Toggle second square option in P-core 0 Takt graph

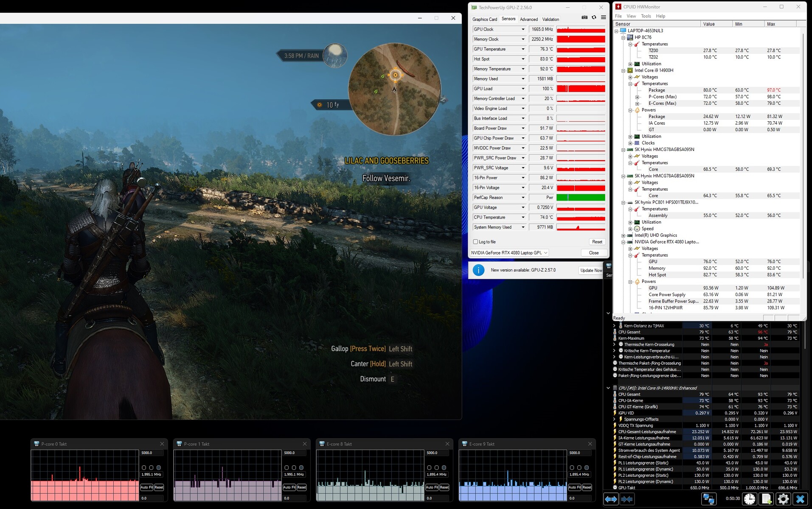(151, 467)
